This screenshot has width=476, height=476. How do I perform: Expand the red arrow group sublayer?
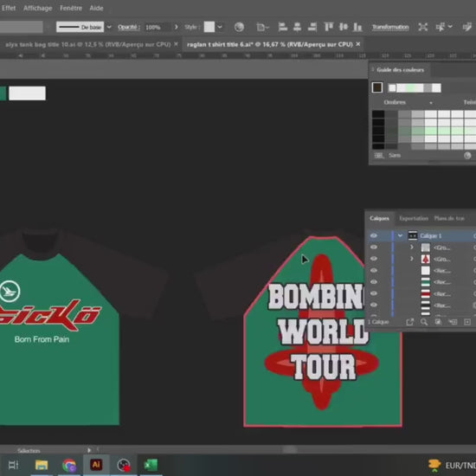point(412,259)
